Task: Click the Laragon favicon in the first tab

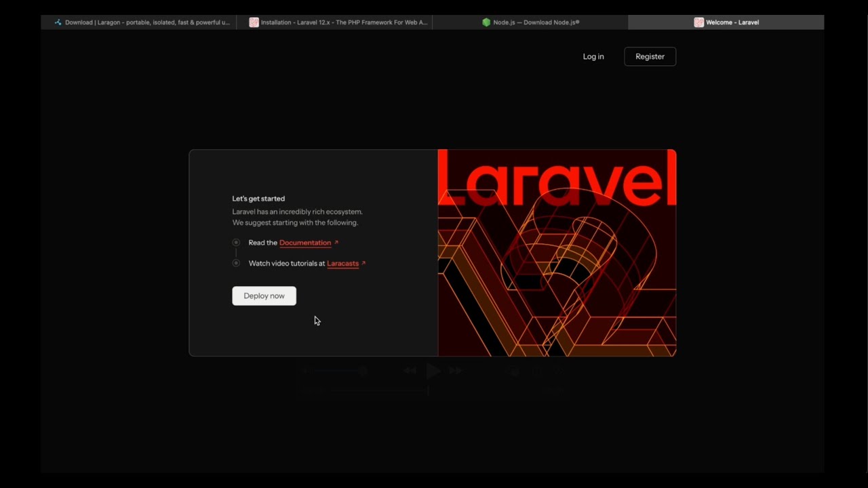Action: 58,22
